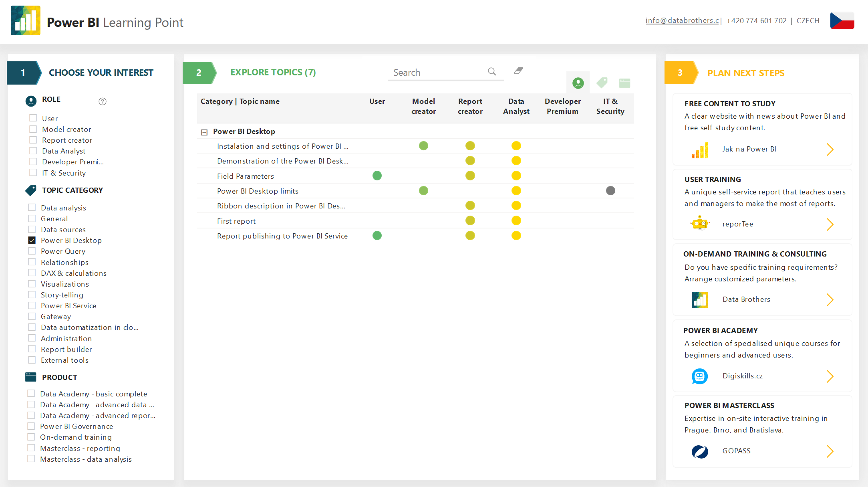Enable the Masterclass - reporting product checkbox
Viewport: 868px width, 487px height.
[x=31, y=448]
